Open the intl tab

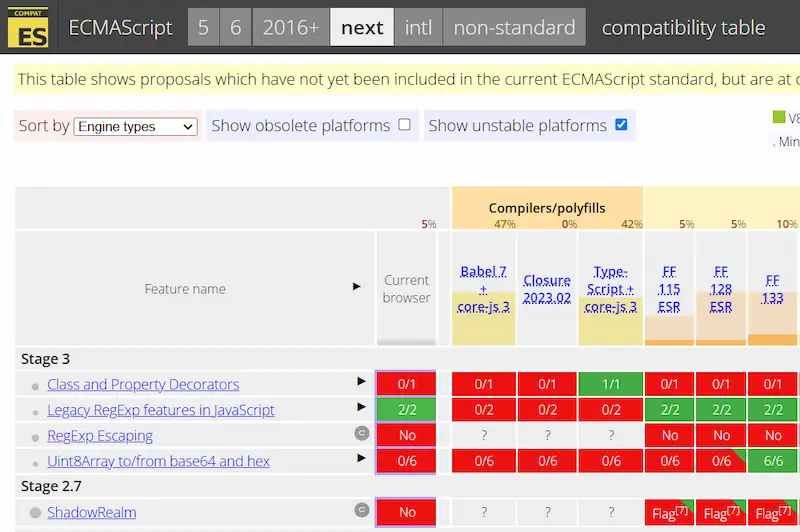pyautogui.click(x=418, y=27)
